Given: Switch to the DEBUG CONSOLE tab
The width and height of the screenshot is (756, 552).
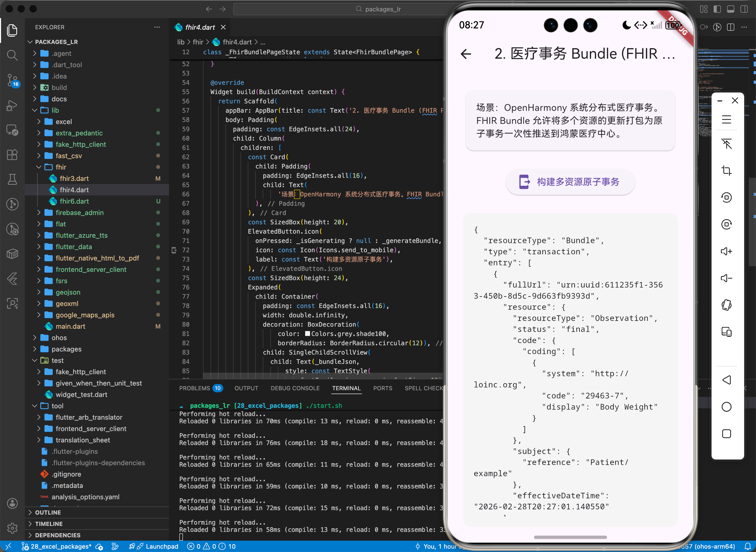Looking at the screenshot, I should [x=295, y=388].
